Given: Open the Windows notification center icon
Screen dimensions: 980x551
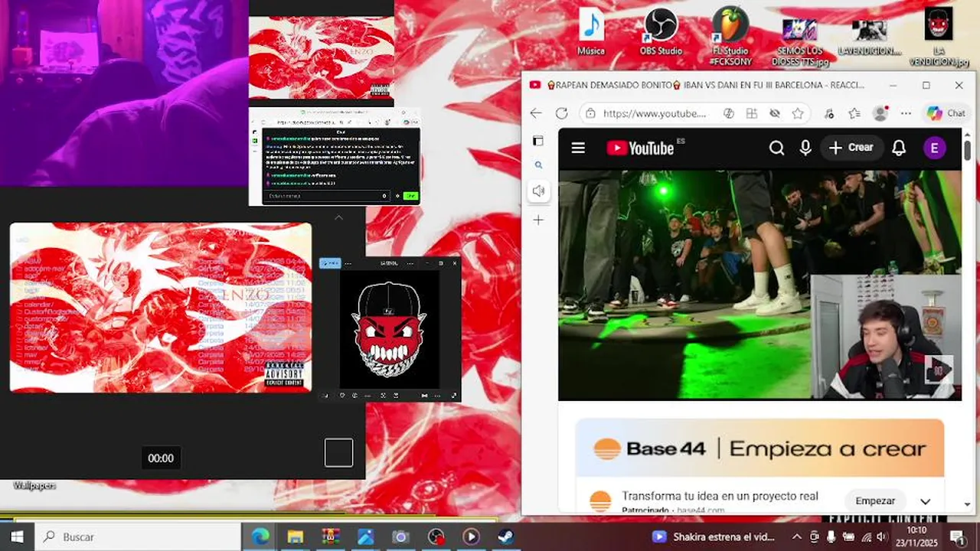Looking at the screenshot, I should pos(957,536).
